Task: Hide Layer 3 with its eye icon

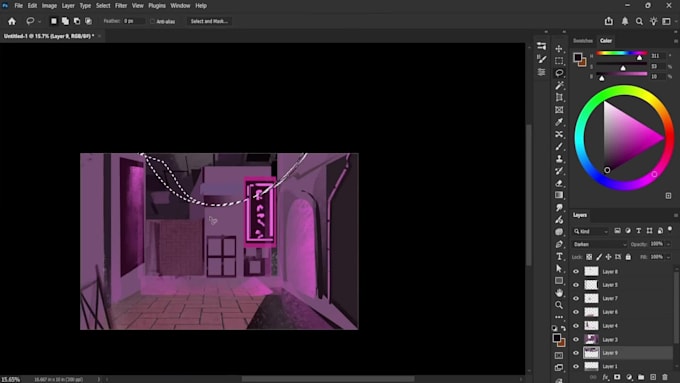Action: point(576,340)
